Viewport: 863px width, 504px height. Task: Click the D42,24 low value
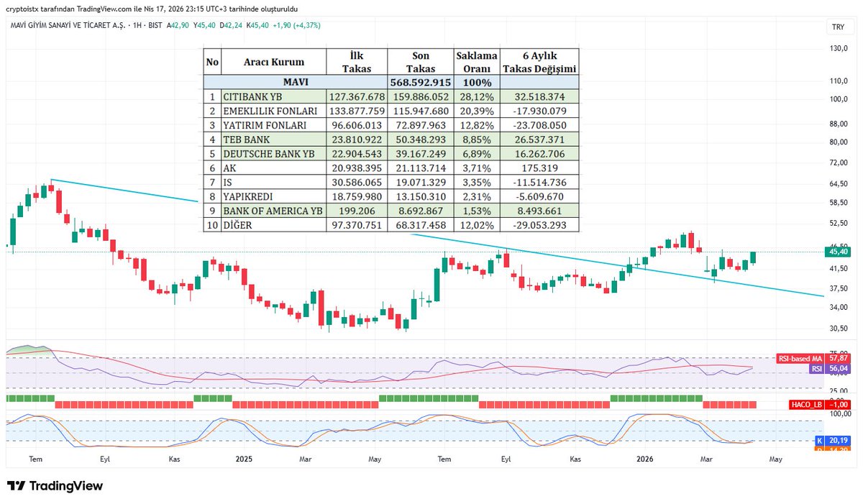tap(232, 25)
